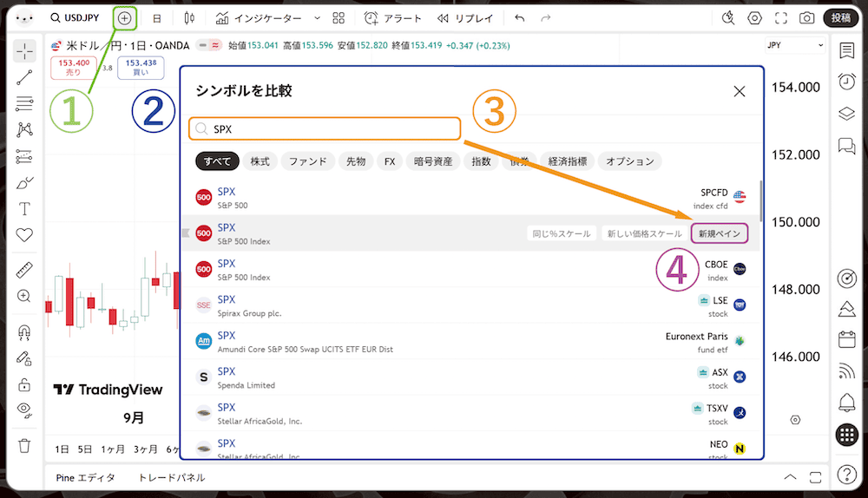The width and height of the screenshot is (868, 498).
Task: Open chart settings hexagon icon
Action: 754,18
